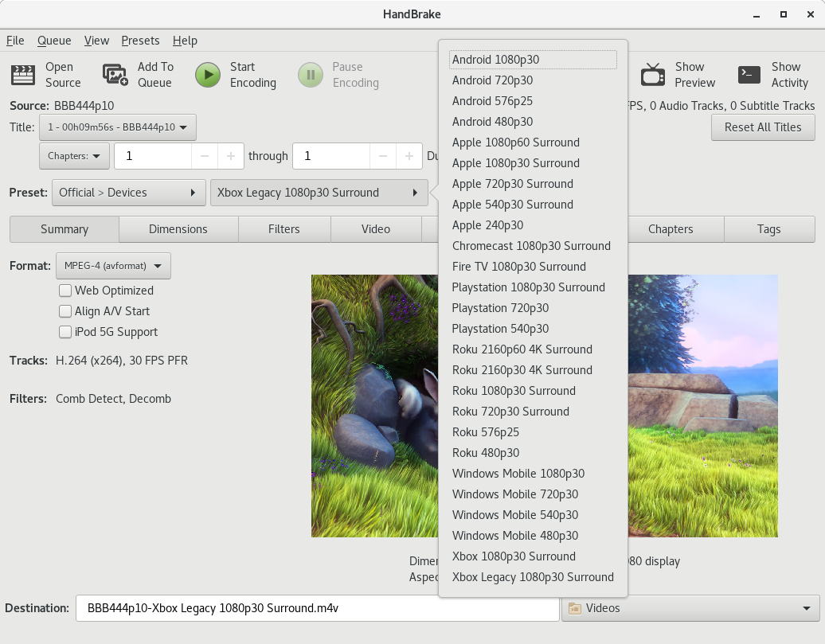Click the Show Preview television icon

point(653,75)
